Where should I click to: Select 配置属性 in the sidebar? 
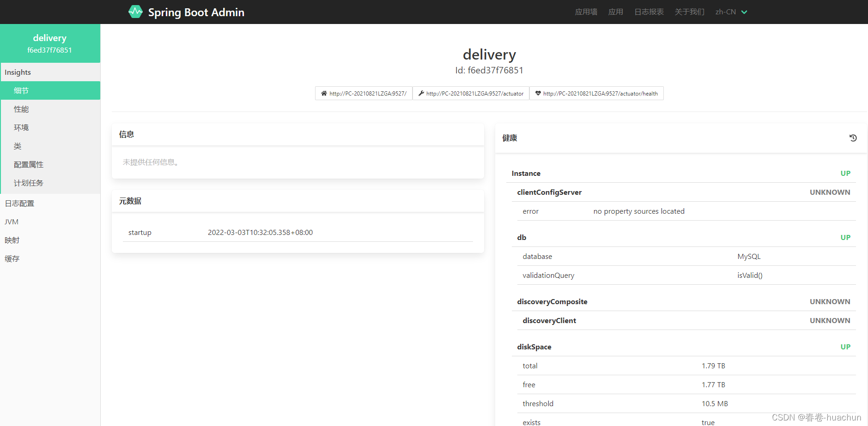(x=50, y=164)
